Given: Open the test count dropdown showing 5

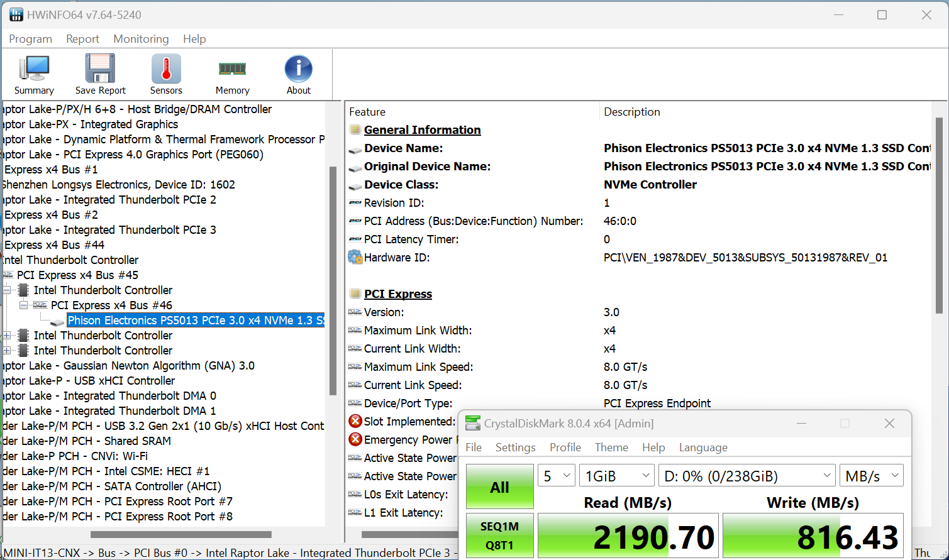Looking at the screenshot, I should click(557, 476).
